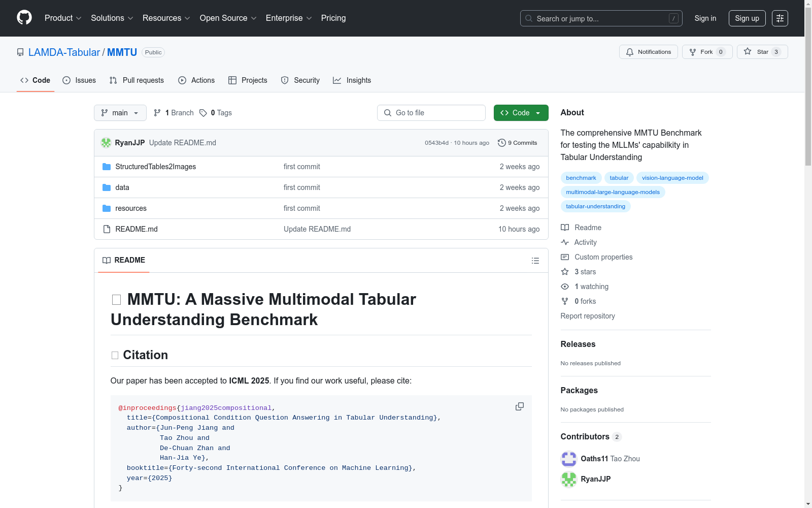The width and height of the screenshot is (812, 508).
Task: Open the tabular topic tag
Action: (x=619, y=178)
